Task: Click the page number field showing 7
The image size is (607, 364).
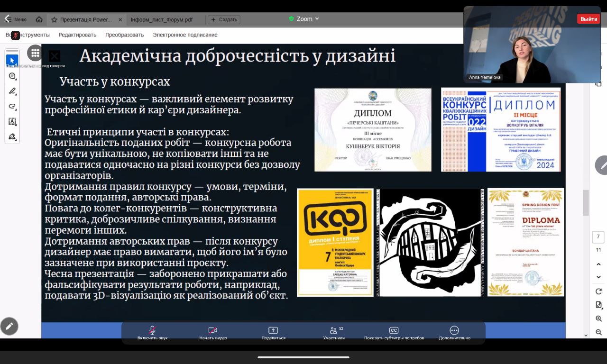Action: click(598, 236)
